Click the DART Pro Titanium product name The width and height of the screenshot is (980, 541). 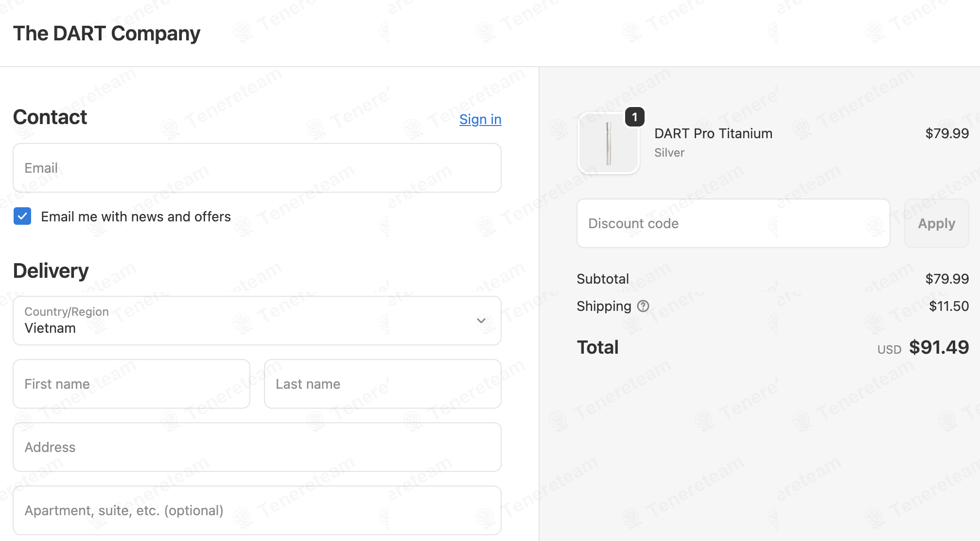713,133
